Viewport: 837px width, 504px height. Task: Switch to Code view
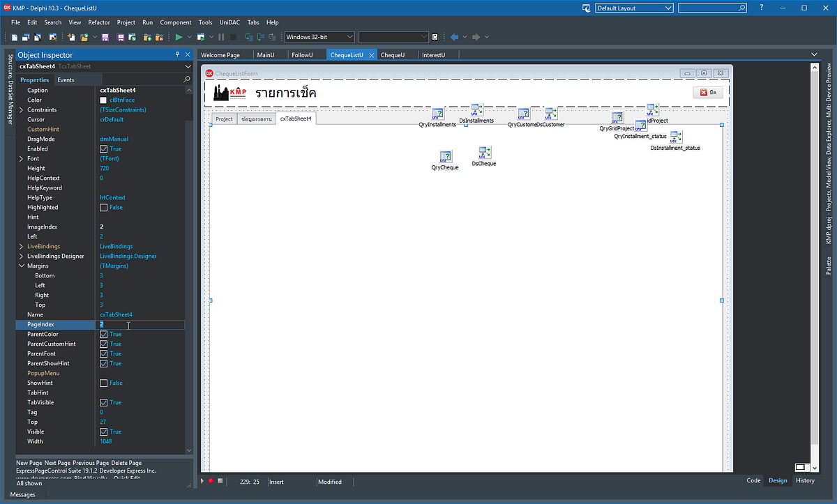[x=753, y=480]
